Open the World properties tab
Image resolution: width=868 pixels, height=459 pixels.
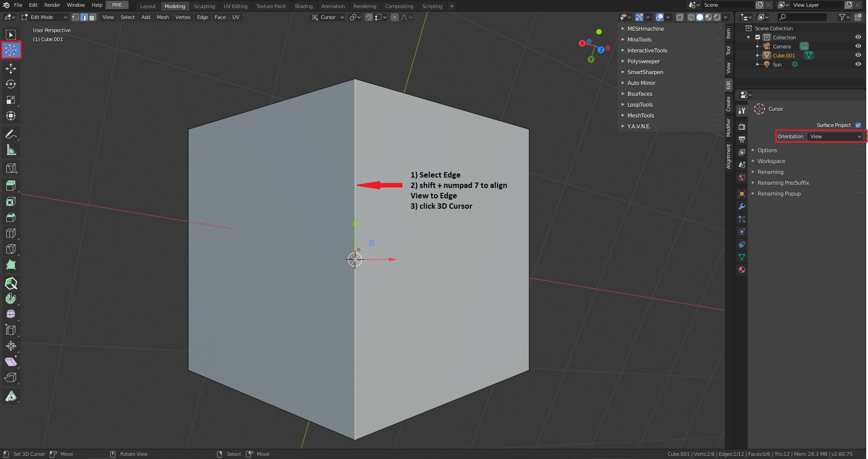point(742,178)
